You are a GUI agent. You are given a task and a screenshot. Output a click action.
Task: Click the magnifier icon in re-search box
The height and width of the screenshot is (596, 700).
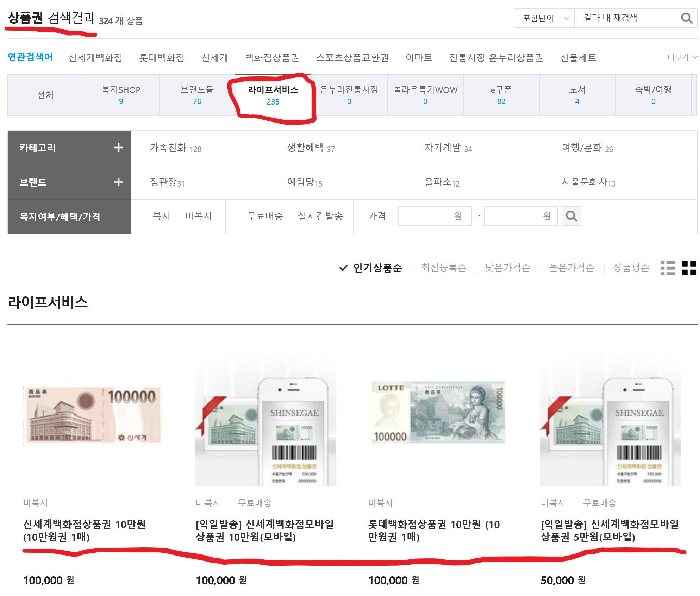click(686, 18)
